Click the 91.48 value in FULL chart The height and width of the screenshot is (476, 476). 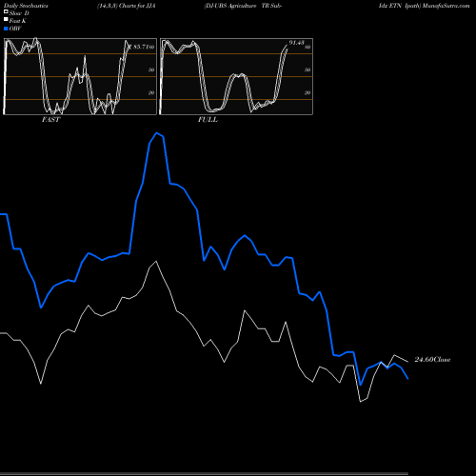297,43
